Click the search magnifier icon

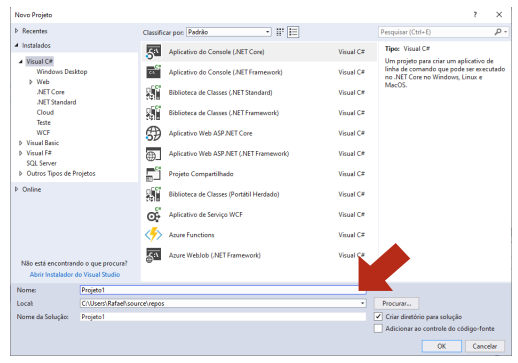pyautogui.click(x=498, y=32)
